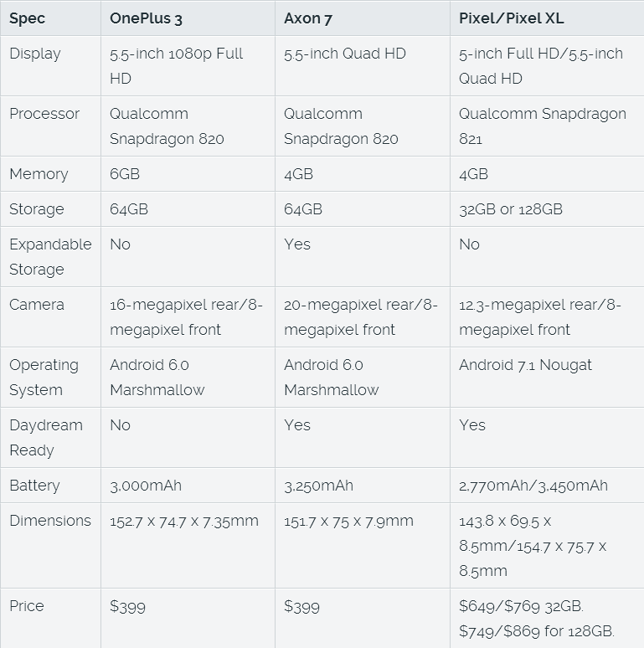Click the Spec header cell
The height and width of the screenshot is (648, 644).
(26, 18)
